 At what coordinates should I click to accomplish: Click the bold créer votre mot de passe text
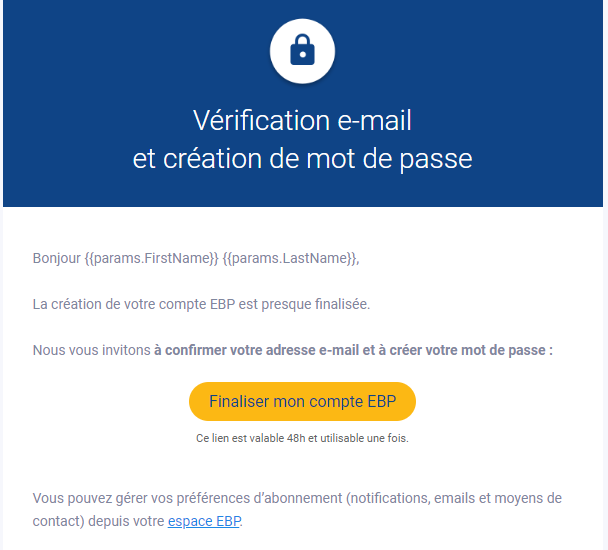tap(480, 350)
